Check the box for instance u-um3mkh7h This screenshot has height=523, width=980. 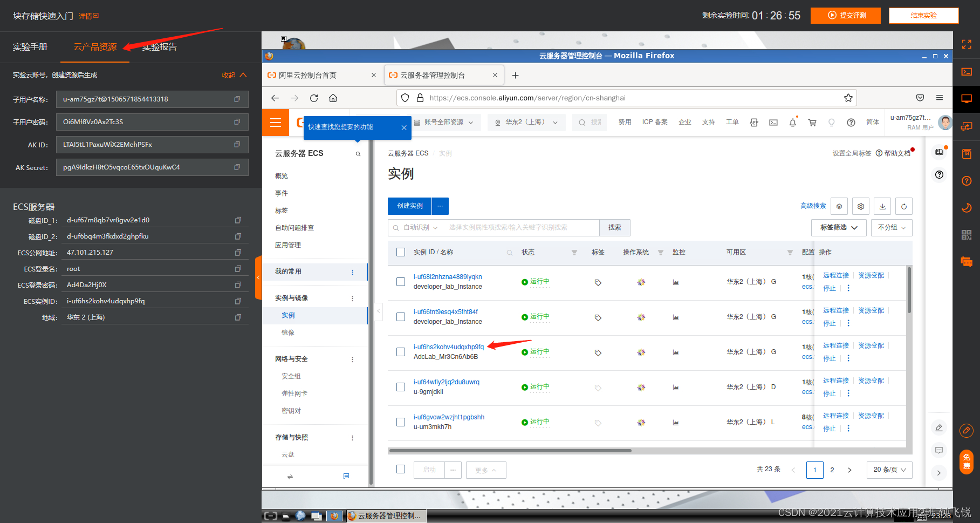coord(401,422)
